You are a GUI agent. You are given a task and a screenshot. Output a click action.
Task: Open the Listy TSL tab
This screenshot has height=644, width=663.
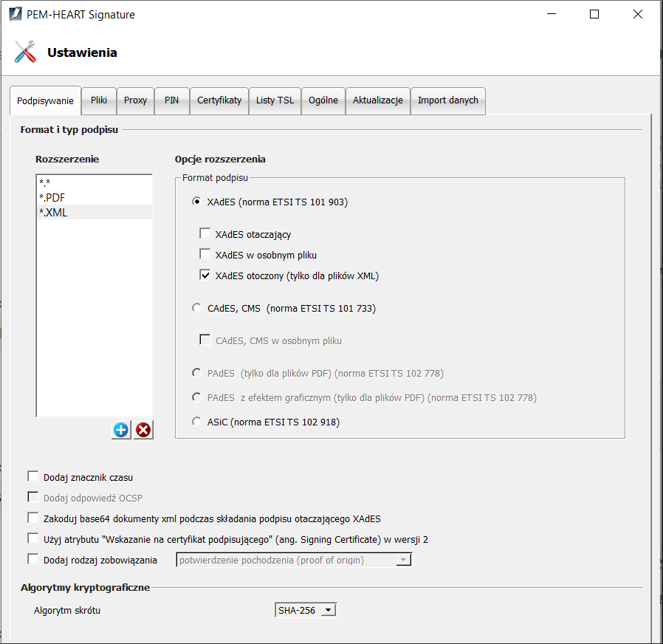275,100
